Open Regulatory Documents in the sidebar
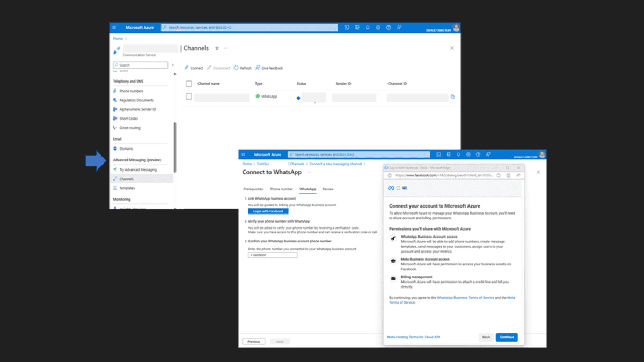 point(133,100)
